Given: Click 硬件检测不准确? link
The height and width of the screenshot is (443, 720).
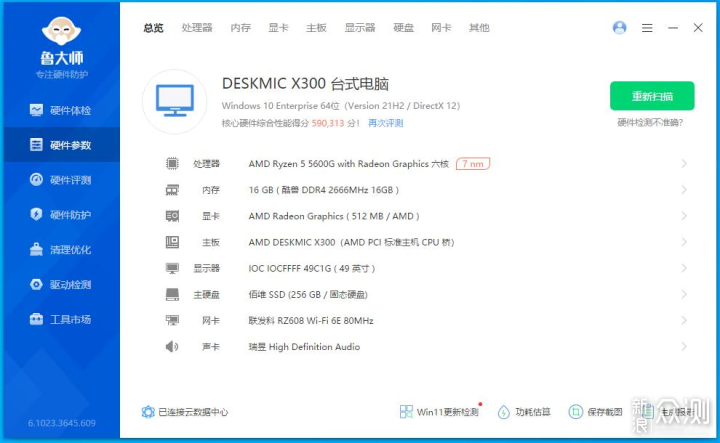Looking at the screenshot, I should (650, 122).
